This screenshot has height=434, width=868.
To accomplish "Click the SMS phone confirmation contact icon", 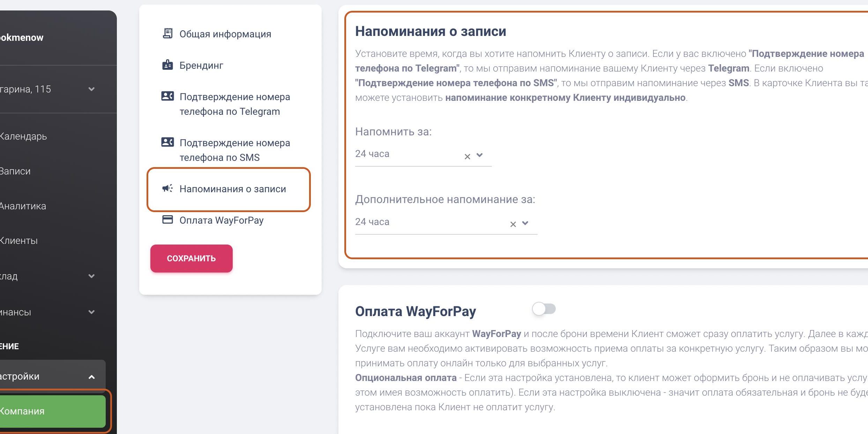I will (x=167, y=142).
